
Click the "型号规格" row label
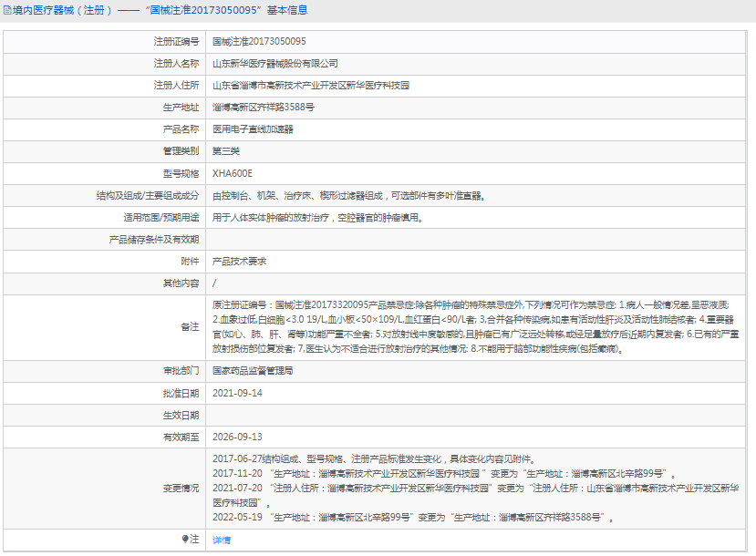tap(181, 173)
